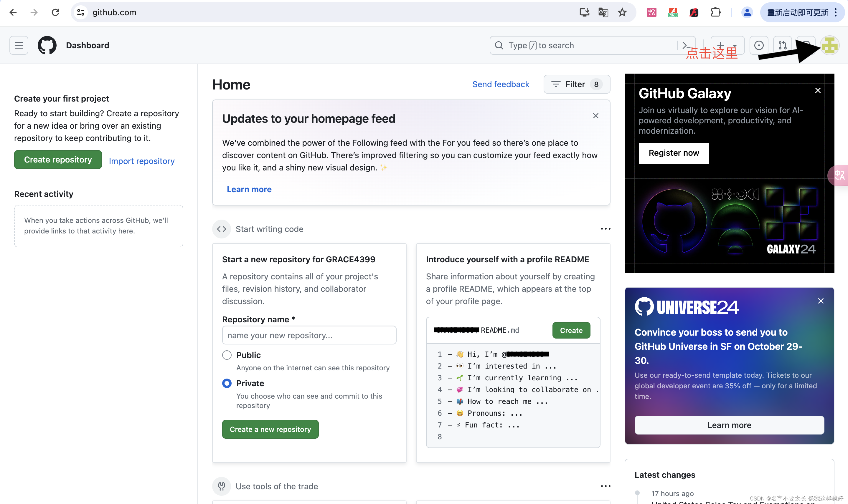The image size is (848, 504).
Task: Open the pink translate extension icon
Action: click(651, 13)
